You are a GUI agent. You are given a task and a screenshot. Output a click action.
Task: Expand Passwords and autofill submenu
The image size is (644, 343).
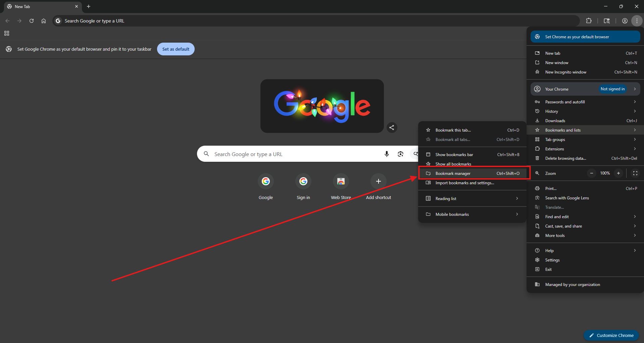click(x=585, y=102)
